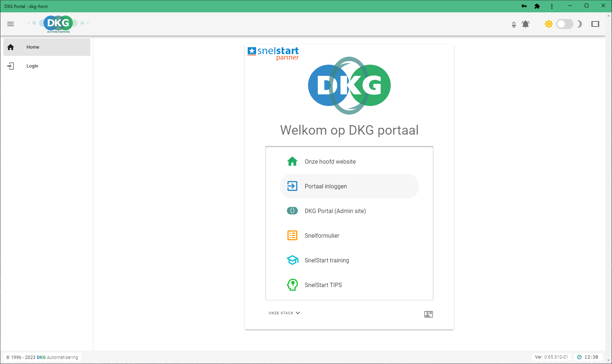Click the fullscreen rectangle icon in header

(x=595, y=24)
